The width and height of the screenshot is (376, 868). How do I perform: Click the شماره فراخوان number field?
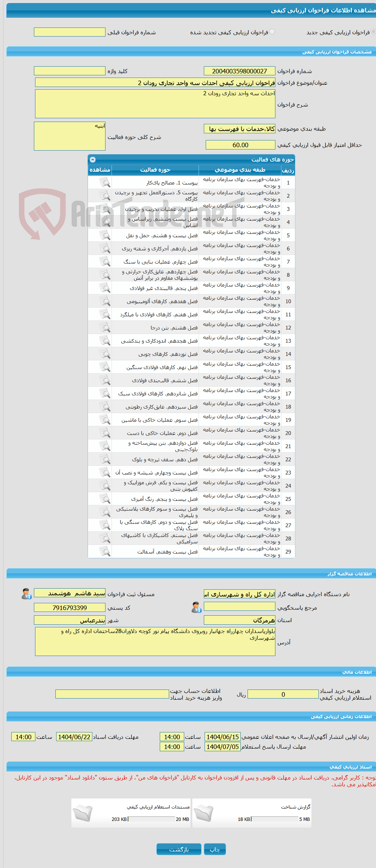tap(240, 71)
